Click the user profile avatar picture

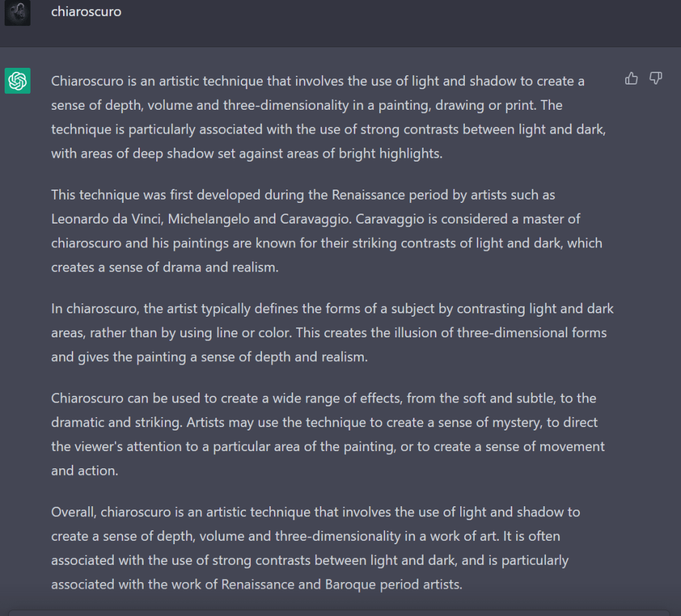(x=17, y=13)
